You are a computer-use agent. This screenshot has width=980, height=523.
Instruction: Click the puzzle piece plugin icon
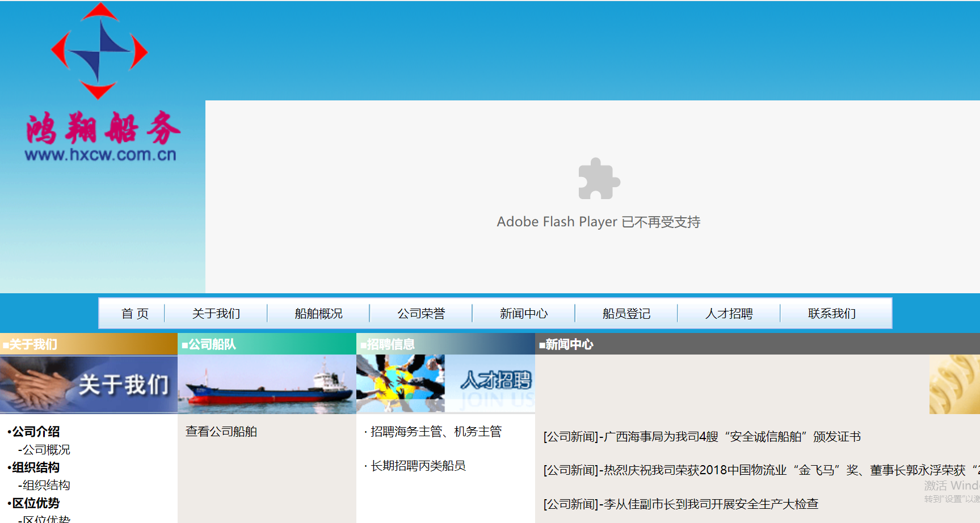(x=598, y=180)
